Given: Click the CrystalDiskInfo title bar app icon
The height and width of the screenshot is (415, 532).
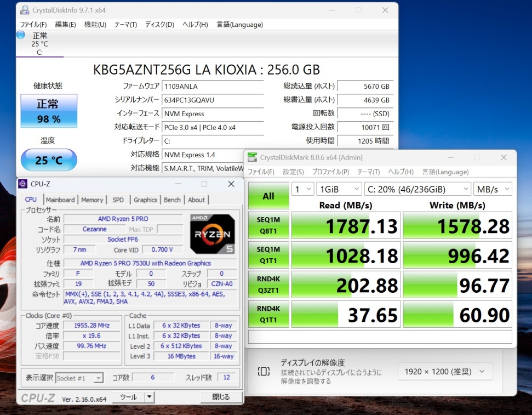Looking at the screenshot, I should pyautogui.click(x=24, y=10).
